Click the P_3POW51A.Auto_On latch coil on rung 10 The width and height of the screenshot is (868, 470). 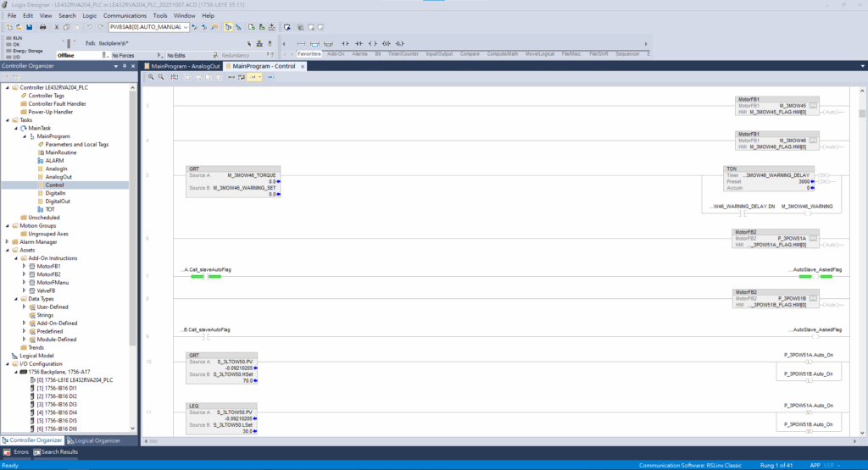808,362
